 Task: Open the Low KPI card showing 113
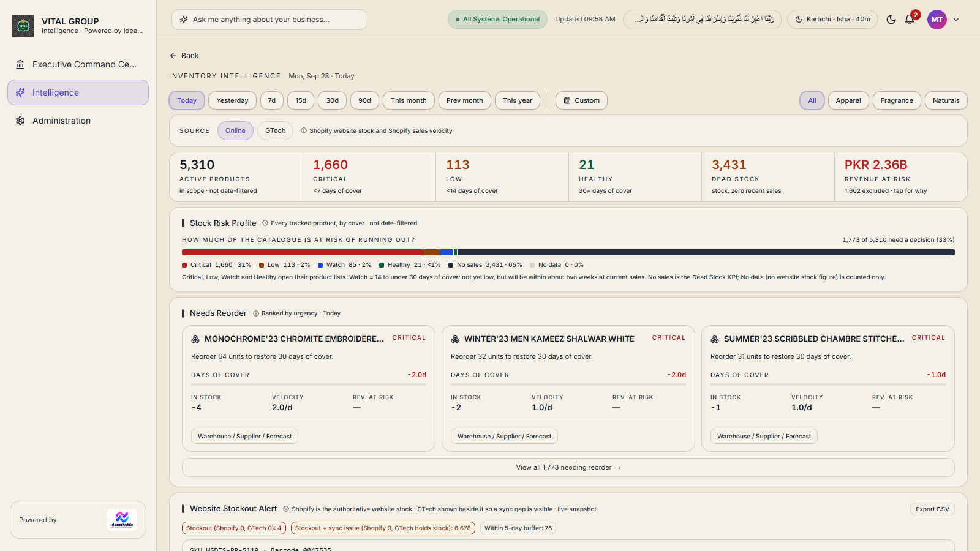tap(502, 177)
